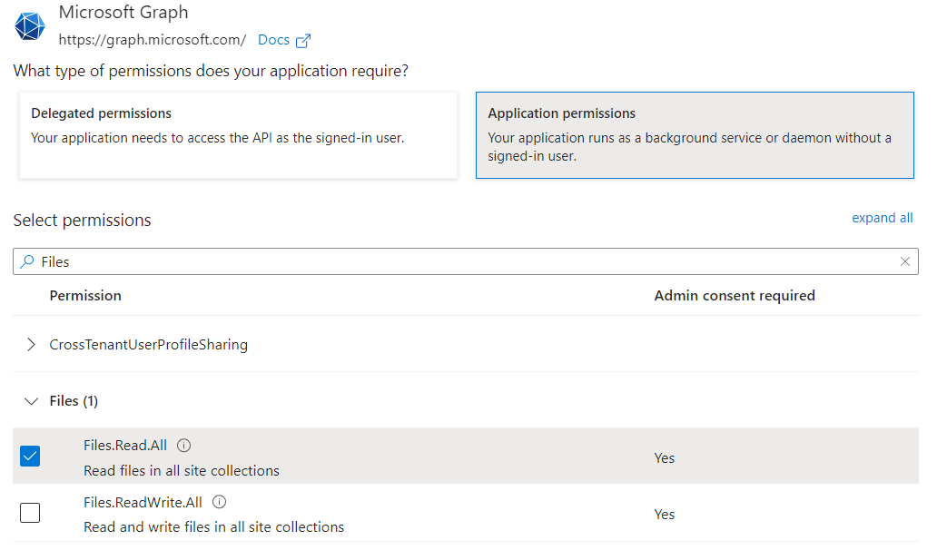Click the Files.ReadWrite.All permission name

pyautogui.click(x=143, y=502)
